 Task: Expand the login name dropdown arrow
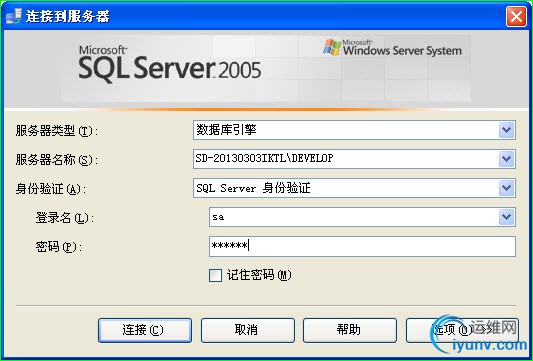point(506,217)
